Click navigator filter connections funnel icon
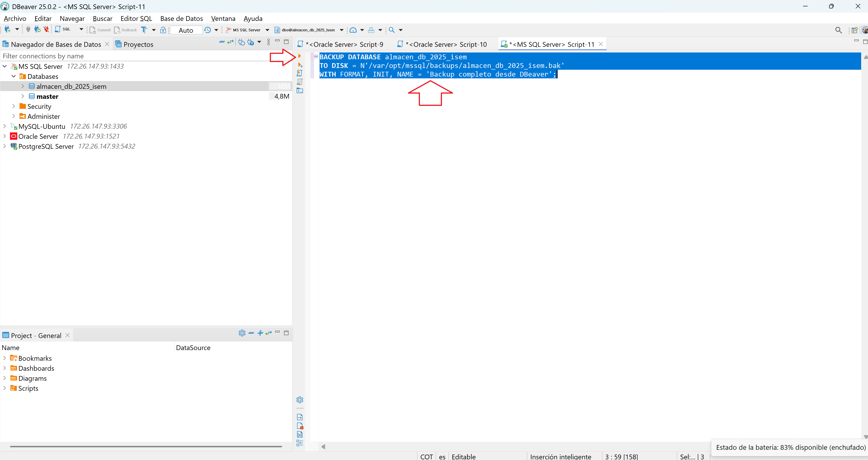Screen dimensions: 868x460 [x=250, y=42]
